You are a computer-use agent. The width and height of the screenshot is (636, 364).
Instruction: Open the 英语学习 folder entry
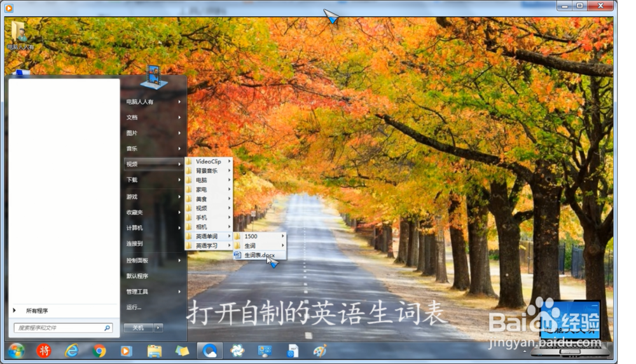coord(209,246)
